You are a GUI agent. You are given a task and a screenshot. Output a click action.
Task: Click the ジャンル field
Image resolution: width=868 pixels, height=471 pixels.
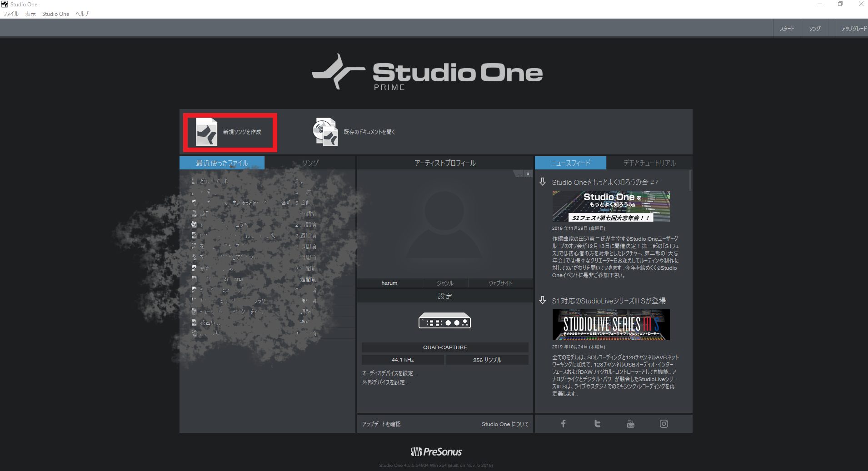coord(445,283)
